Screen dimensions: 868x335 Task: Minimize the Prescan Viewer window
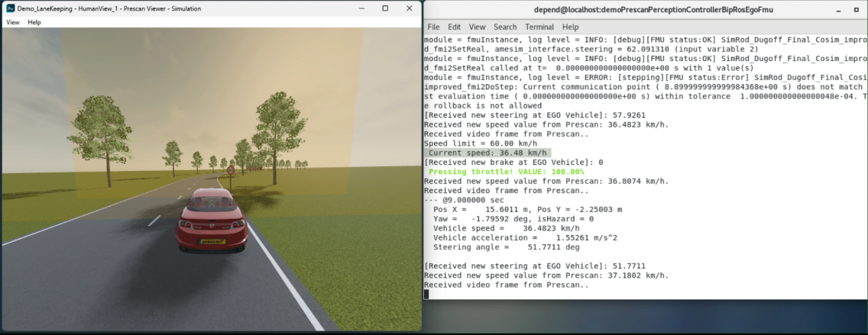[x=361, y=8]
